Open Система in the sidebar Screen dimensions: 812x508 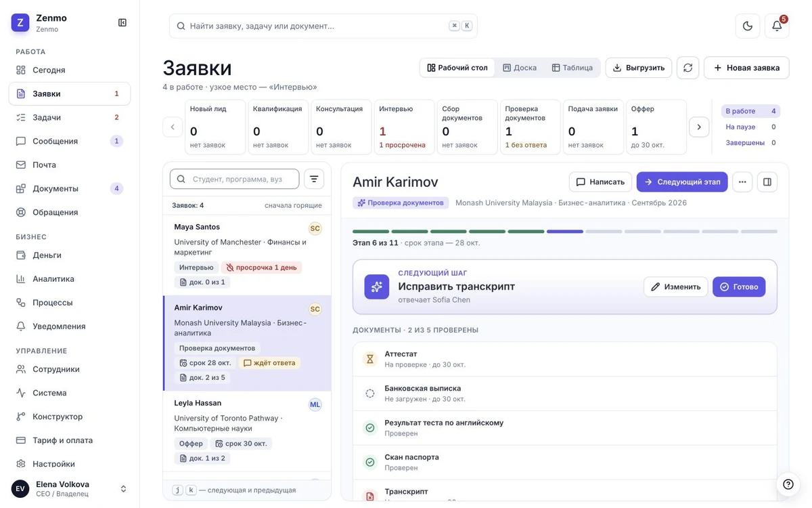[x=69, y=393]
